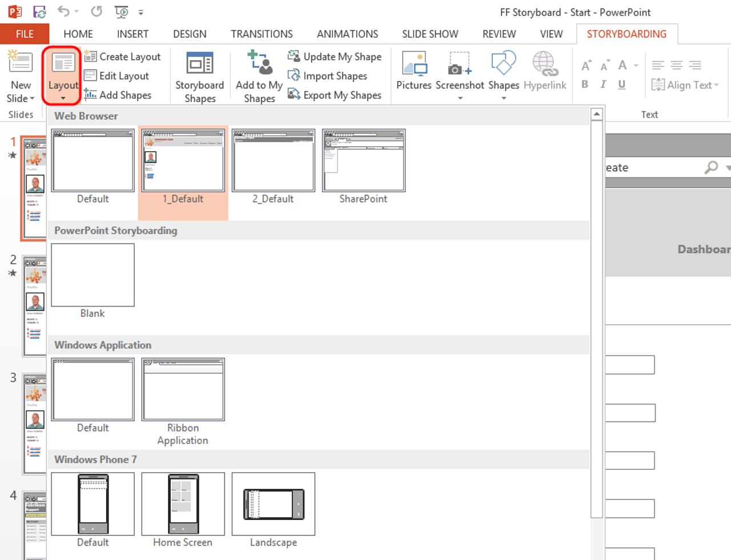The image size is (731, 560).
Task: Start slideshow from beginning icon in title bar
Action: (x=121, y=11)
